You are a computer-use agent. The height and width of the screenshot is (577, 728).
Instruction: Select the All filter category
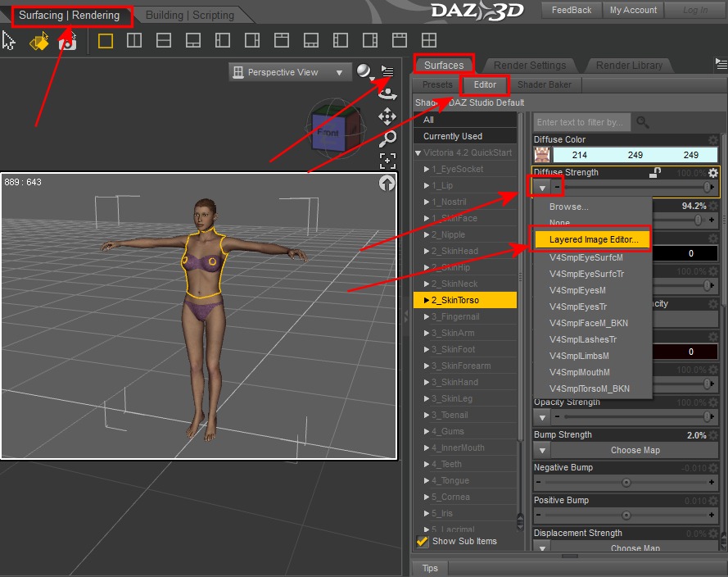coord(465,120)
